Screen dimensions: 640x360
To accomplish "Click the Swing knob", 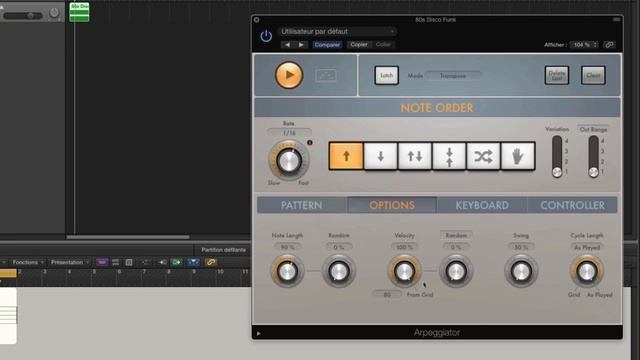I will pyautogui.click(x=521, y=271).
